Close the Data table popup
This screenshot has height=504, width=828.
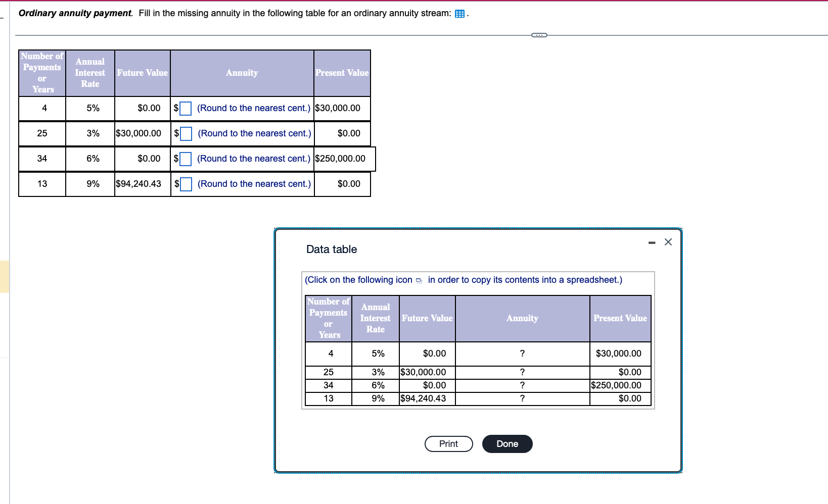tap(668, 242)
